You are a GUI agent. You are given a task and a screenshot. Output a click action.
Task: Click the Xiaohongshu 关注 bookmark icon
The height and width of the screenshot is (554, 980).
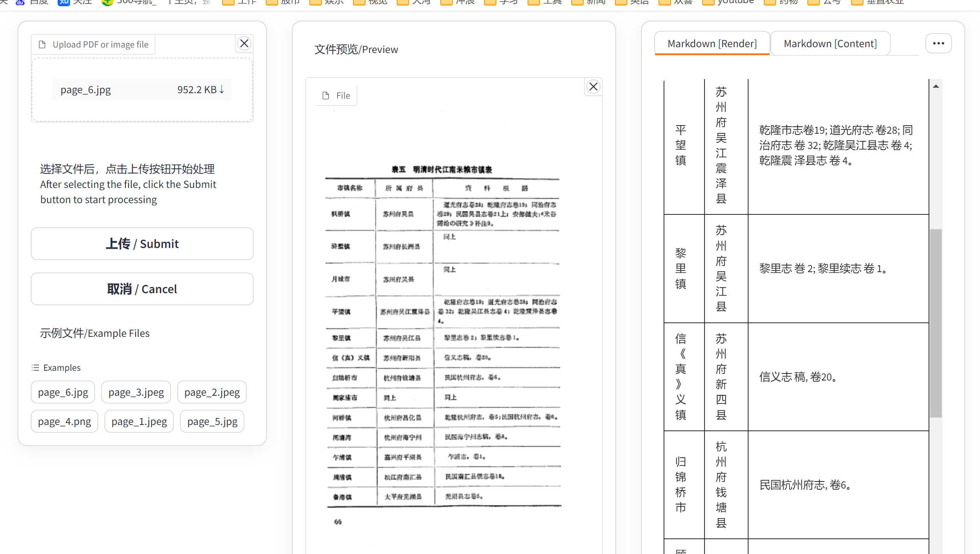pyautogui.click(x=63, y=2)
